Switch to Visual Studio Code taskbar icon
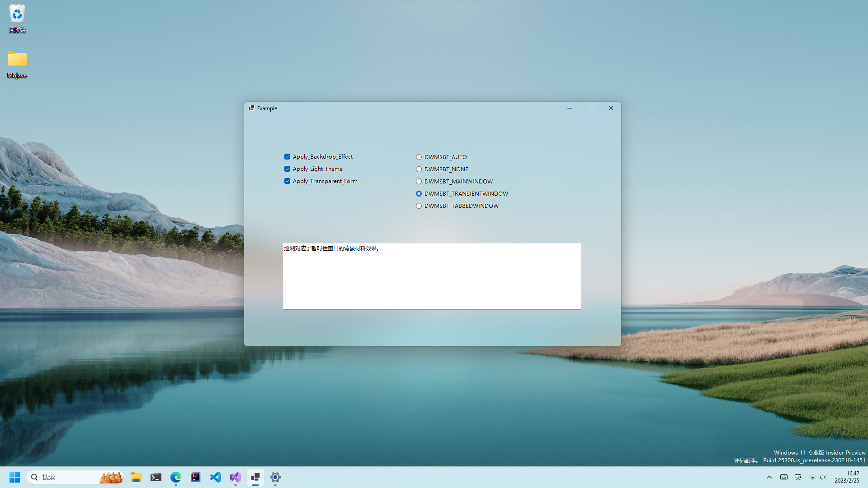Viewport: 868px width, 488px height. point(216,477)
